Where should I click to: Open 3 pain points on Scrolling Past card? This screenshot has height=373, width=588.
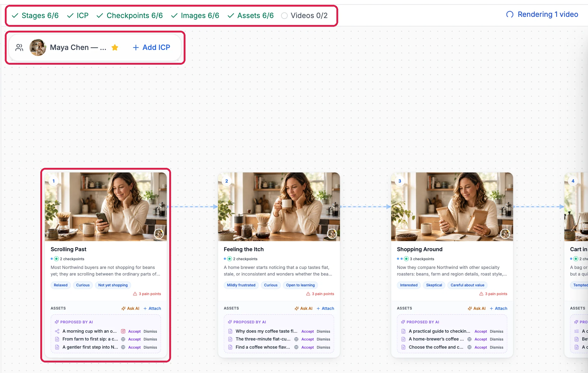[x=147, y=294]
